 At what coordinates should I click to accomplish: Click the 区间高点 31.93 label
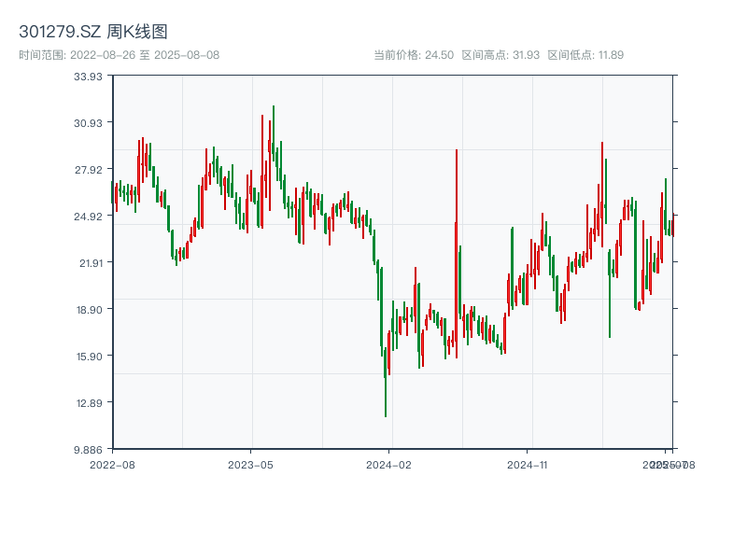500,55
